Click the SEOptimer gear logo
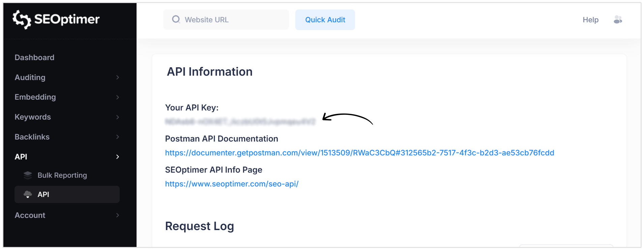The width and height of the screenshot is (644, 250). click(x=22, y=19)
